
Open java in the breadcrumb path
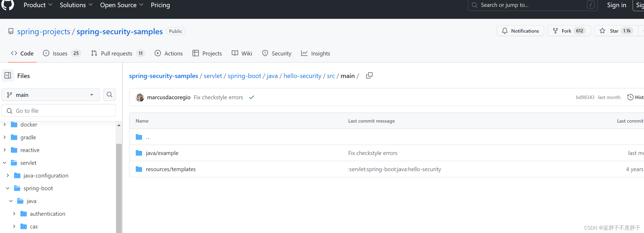pyautogui.click(x=272, y=76)
